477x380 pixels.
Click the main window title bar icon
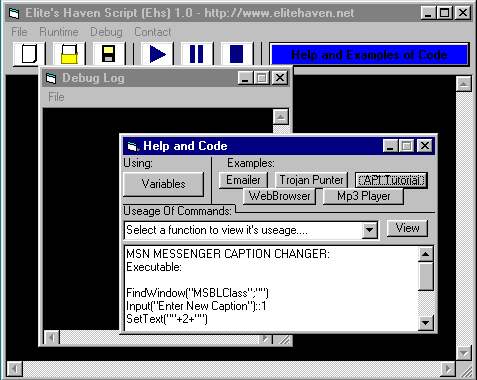click(14, 13)
